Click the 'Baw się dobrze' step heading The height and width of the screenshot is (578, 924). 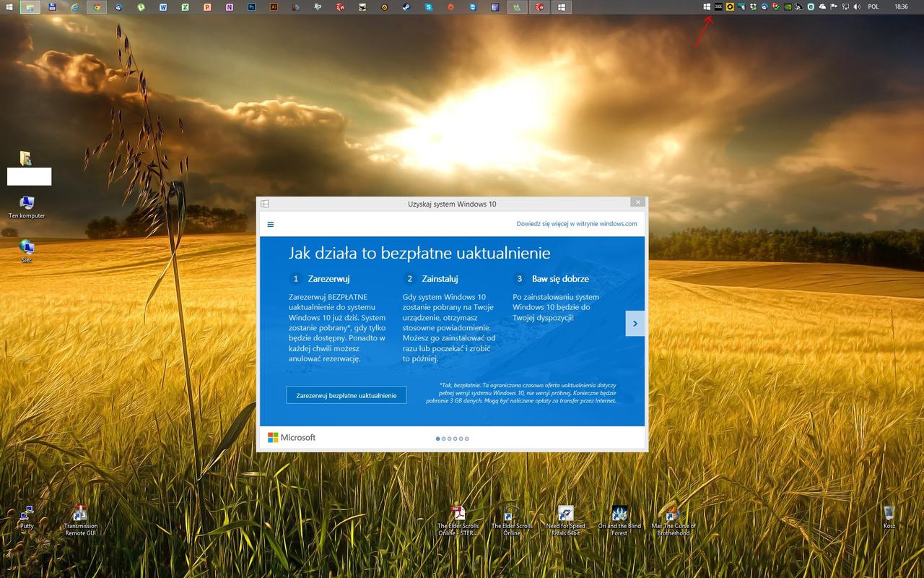coord(560,279)
